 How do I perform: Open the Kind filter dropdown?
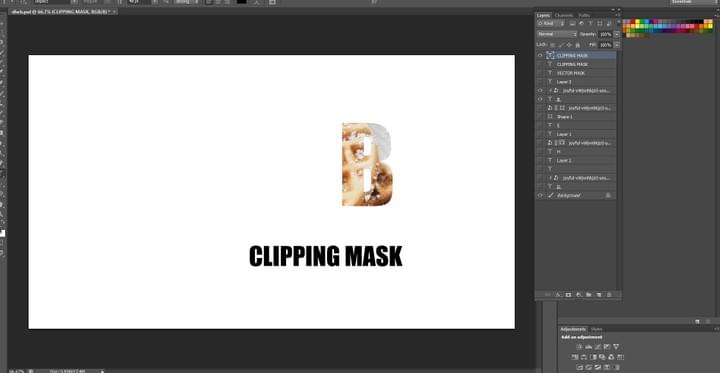[551, 23]
